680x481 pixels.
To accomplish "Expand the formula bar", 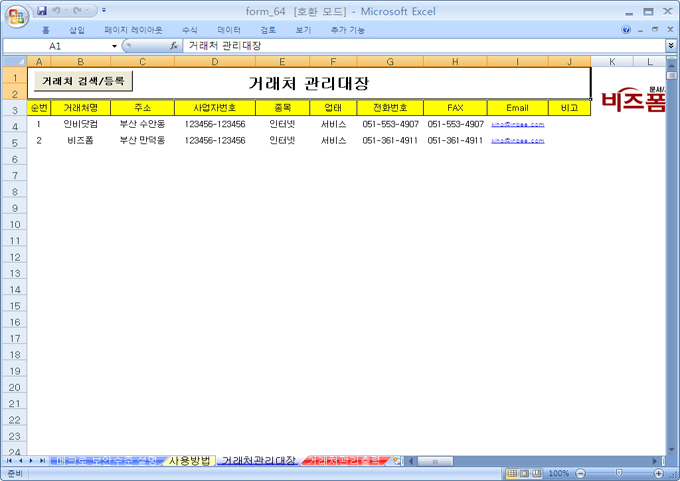I will [x=671, y=46].
